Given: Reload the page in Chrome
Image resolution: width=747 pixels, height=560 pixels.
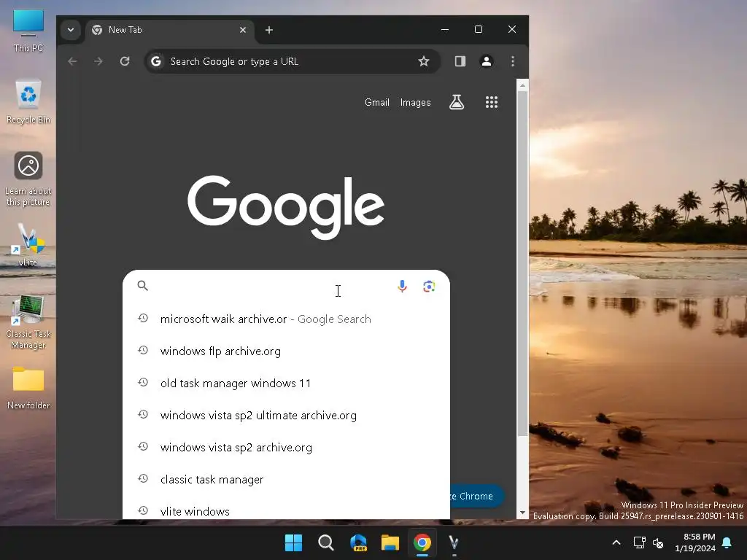Looking at the screenshot, I should (x=125, y=61).
